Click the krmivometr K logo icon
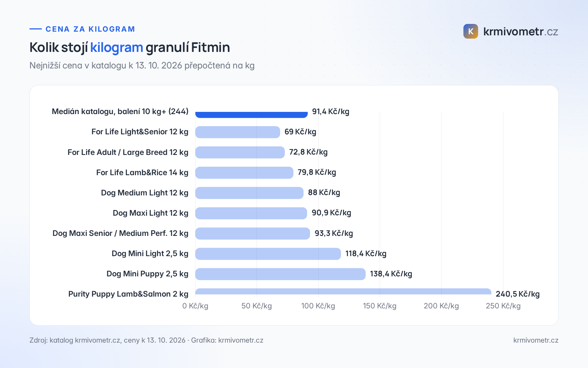Screen dimensions: 588x368 point(471,31)
